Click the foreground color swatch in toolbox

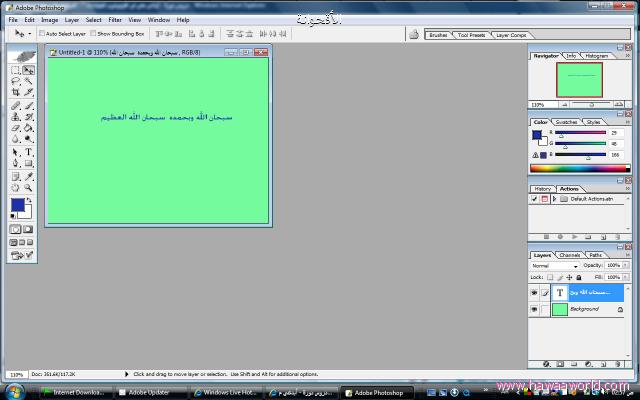pos(17,205)
